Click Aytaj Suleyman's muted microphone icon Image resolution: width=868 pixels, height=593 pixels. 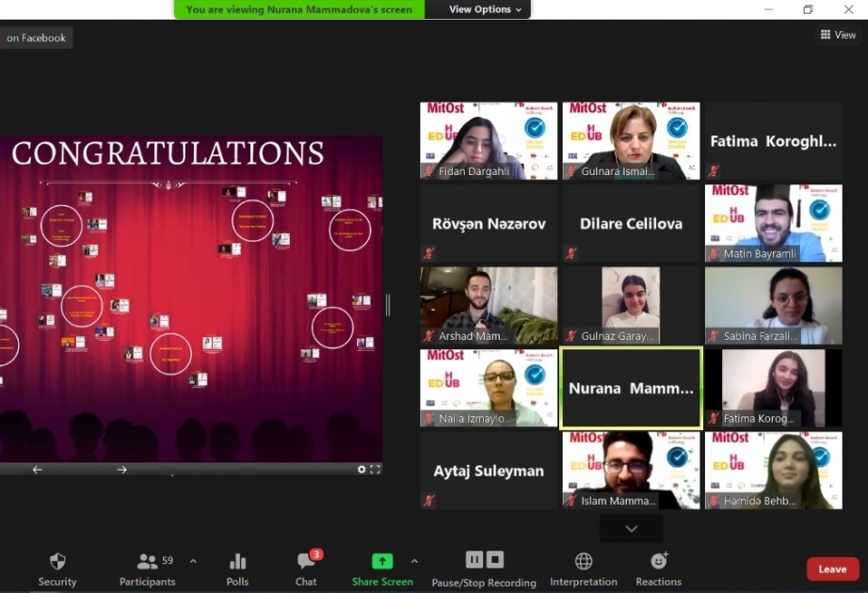pyautogui.click(x=428, y=501)
